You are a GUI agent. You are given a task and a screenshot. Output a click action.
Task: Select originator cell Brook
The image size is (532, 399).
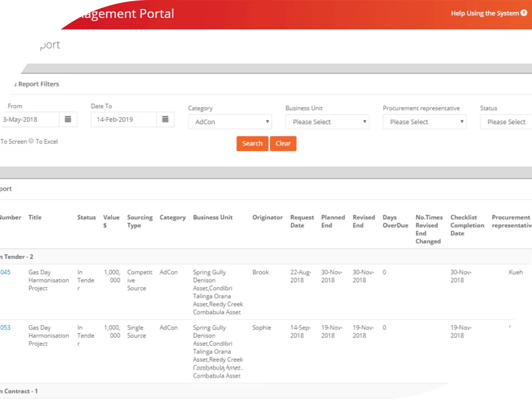(x=261, y=272)
